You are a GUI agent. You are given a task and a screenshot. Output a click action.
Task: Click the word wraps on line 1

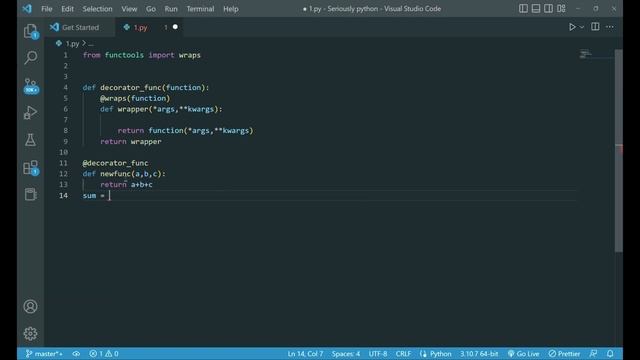(189, 55)
